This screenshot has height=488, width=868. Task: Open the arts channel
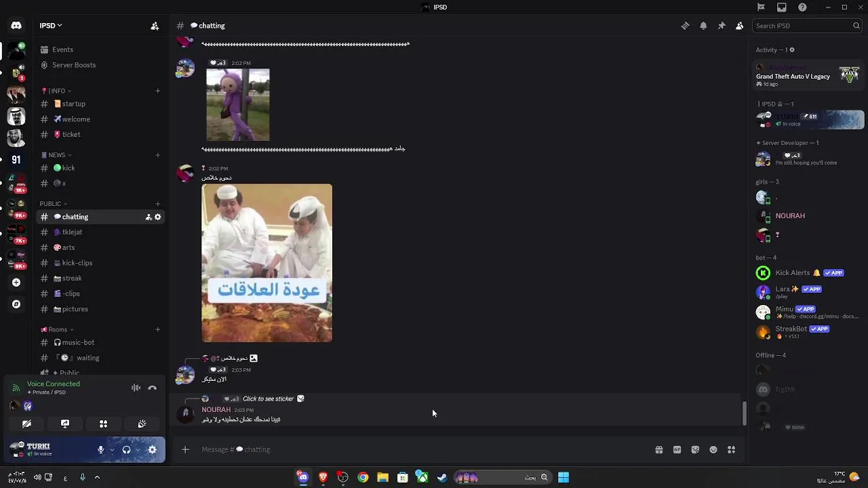pos(100,247)
